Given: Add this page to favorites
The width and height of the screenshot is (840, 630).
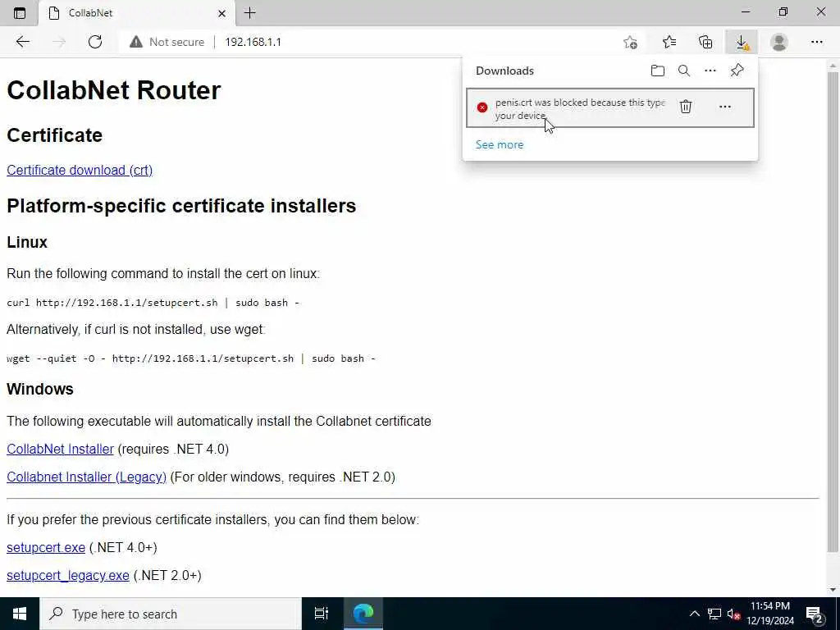Looking at the screenshot, I should 631,42.
